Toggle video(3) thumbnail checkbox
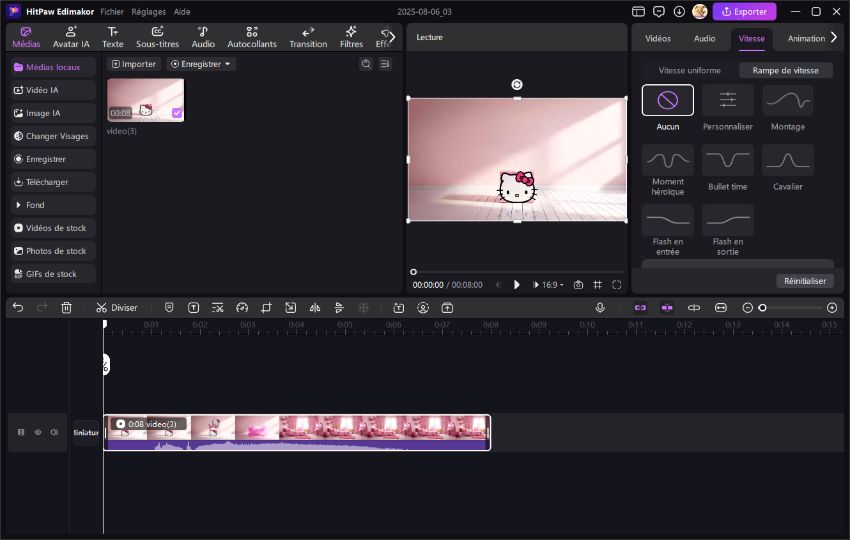Screen dimensions: 850x540 [x=177, y=113]
